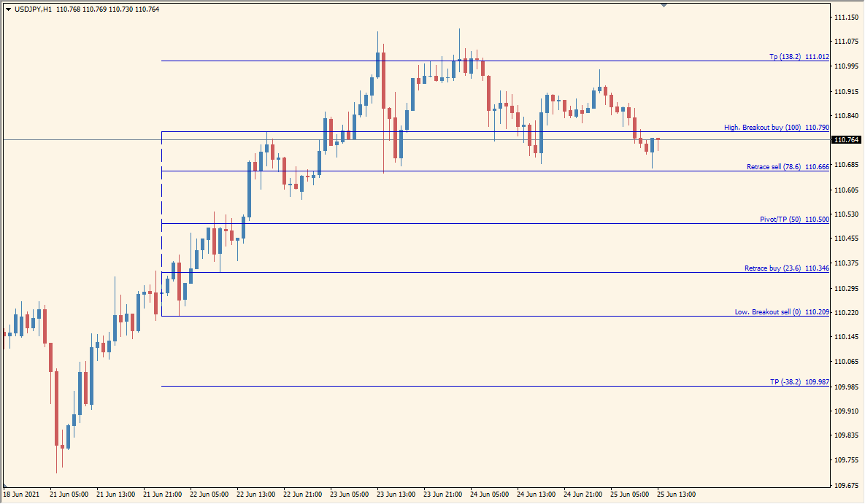Click the 111.150 price scale value
This screenshot has height=504, width=865.
point(846,18)
